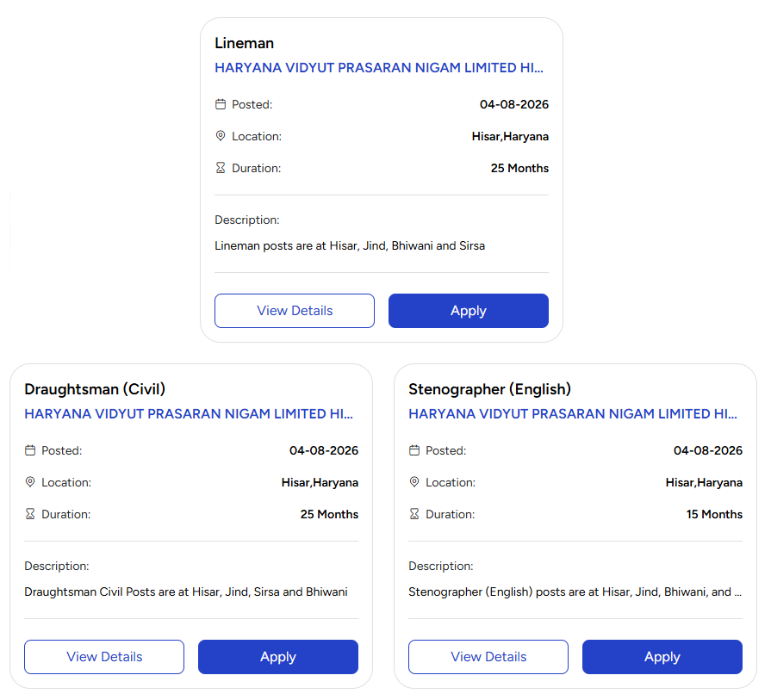The width and height of the screenshot is (771, 700).
Task: Apply for Stenographer (English) post
Action: [662, 657]
